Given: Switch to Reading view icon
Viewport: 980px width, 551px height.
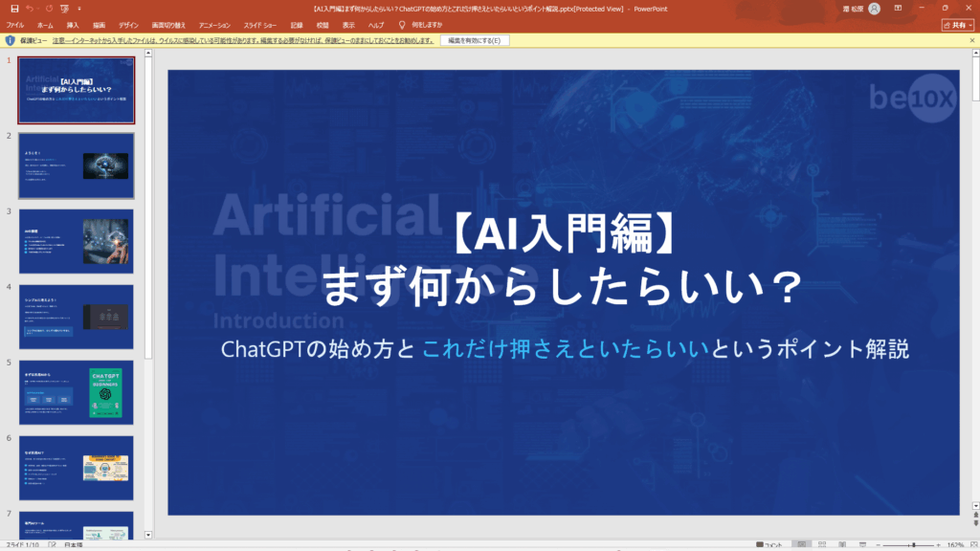Looking at the screenshot, I should pos(842,545).
